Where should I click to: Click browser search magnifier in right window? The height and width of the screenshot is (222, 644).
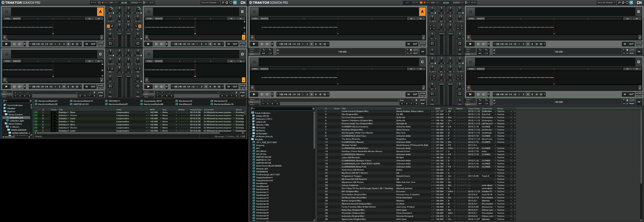252,108
